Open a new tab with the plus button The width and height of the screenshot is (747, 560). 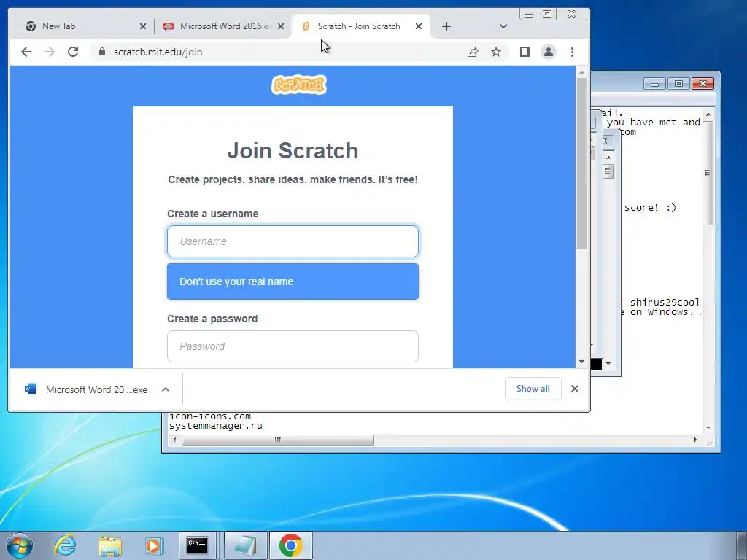[446, 26]
